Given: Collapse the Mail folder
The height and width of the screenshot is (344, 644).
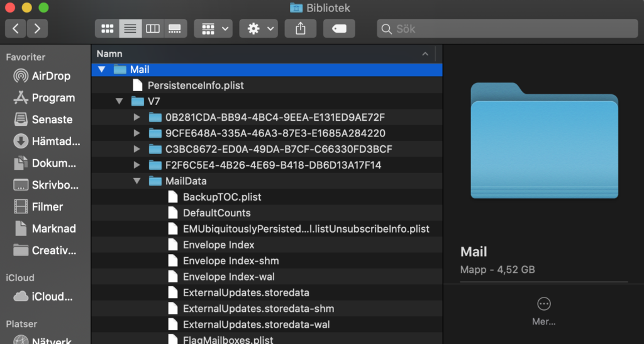Looking at the screenshot, I should [101, 69].
